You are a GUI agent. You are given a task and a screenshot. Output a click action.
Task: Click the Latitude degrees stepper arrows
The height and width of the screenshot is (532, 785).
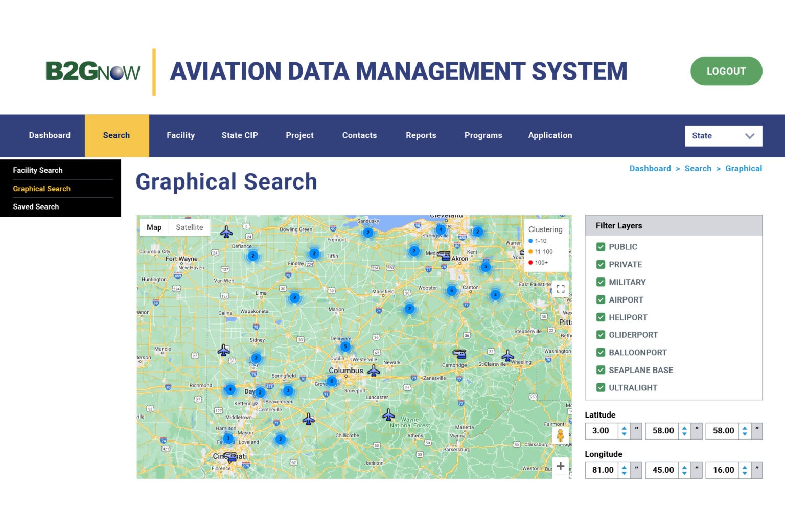click(624, 431)
